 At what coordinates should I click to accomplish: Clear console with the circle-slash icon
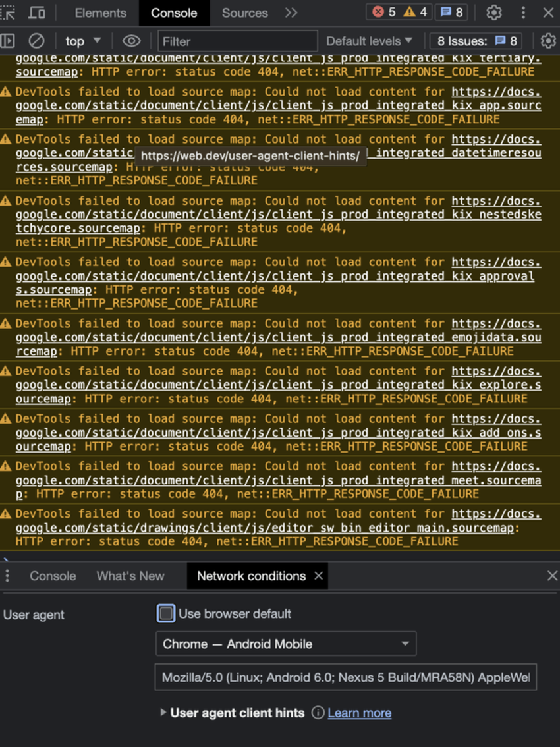point(36,41)
